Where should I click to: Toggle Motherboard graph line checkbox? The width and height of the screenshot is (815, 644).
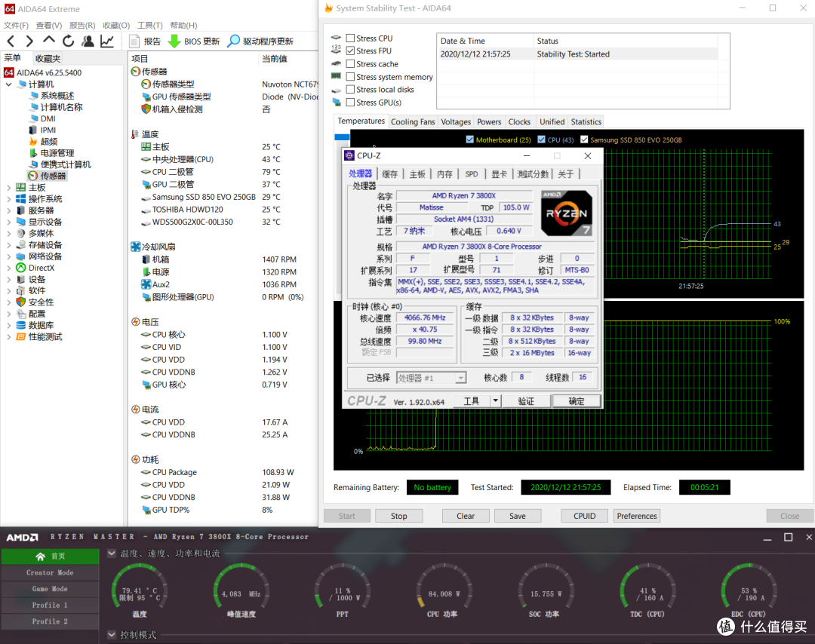(470, 140)
